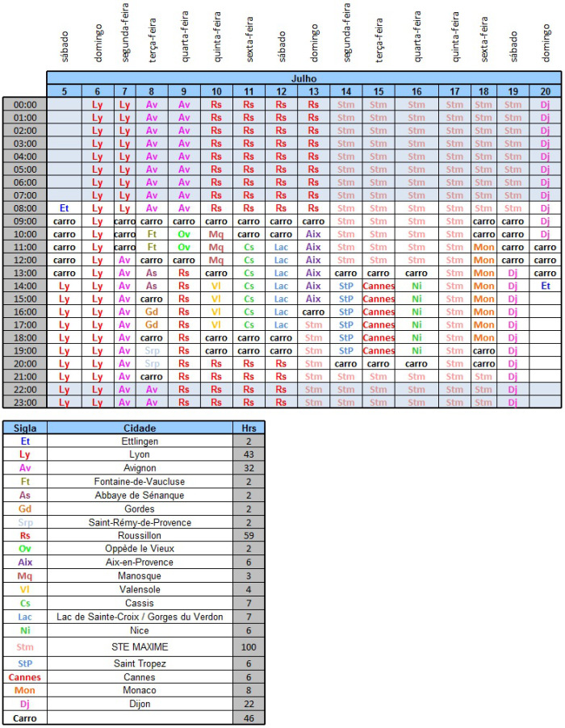Select the 'Julho' month header cell
This screenshot has width=565, height=728.
point(303,78)
